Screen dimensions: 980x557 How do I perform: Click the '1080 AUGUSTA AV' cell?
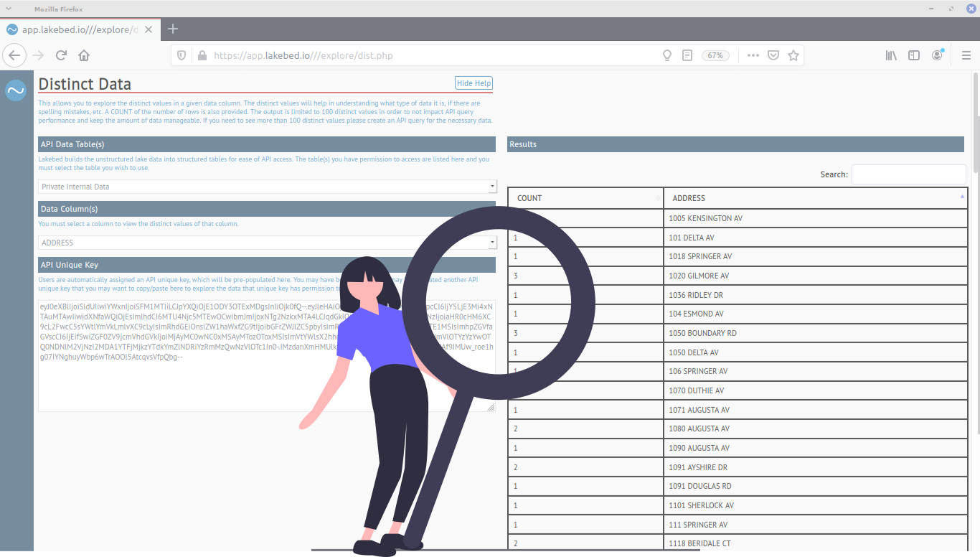click(x=816, y=429)
